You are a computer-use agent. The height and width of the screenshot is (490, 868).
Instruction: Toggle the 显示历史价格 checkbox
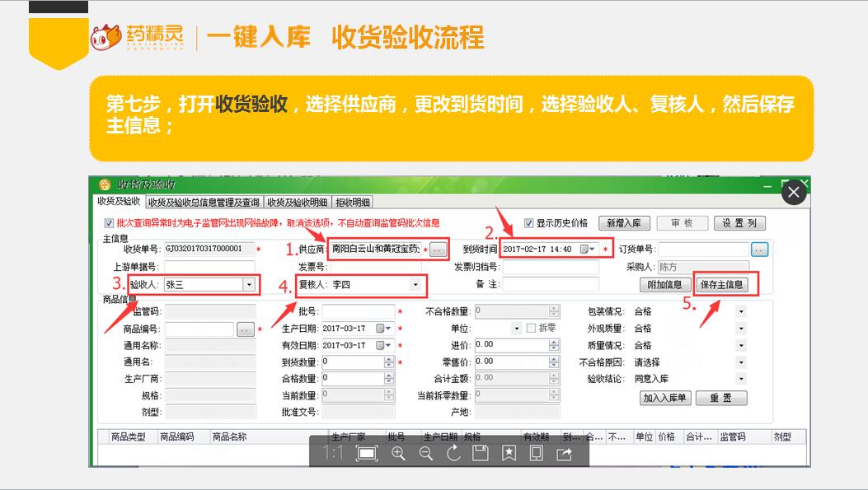(x=529, y=223)
